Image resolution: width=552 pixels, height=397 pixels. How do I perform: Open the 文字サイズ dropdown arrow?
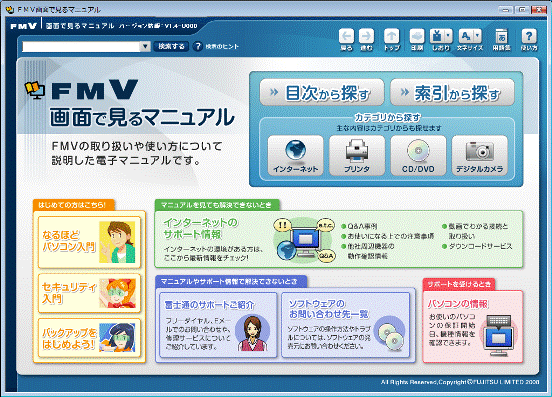click(x=477, y=36)
